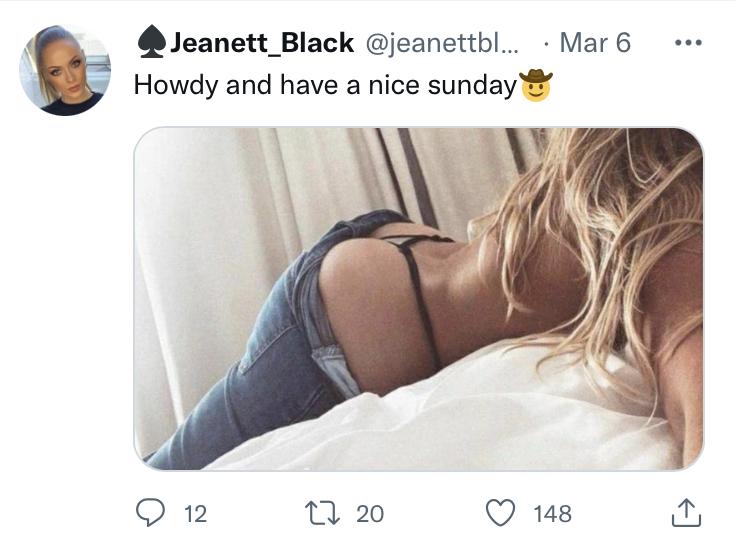
Task: Open the Mar 6 timestamp link
Action: coord(595,43)
